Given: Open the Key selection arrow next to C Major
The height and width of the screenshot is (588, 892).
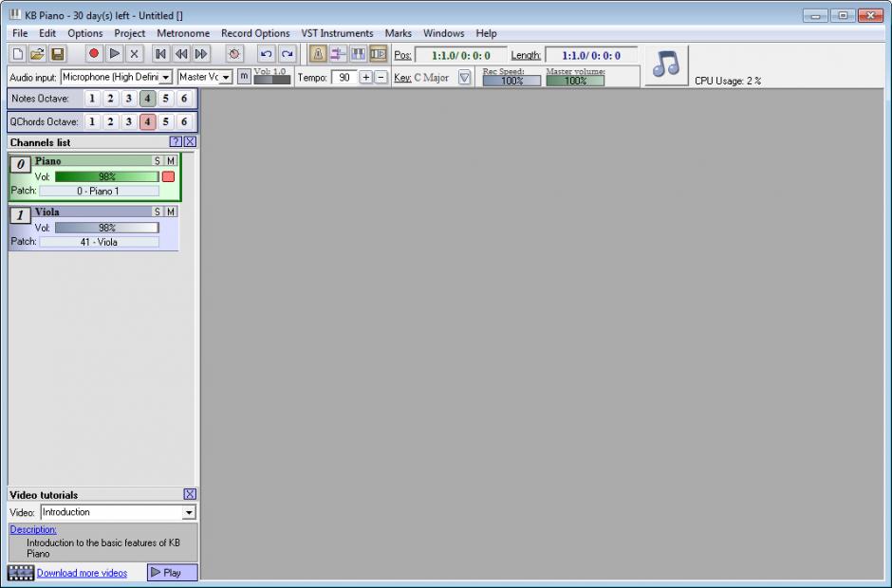Looking at the screenshot, I should pyautogui.click(x=465, y=78).
